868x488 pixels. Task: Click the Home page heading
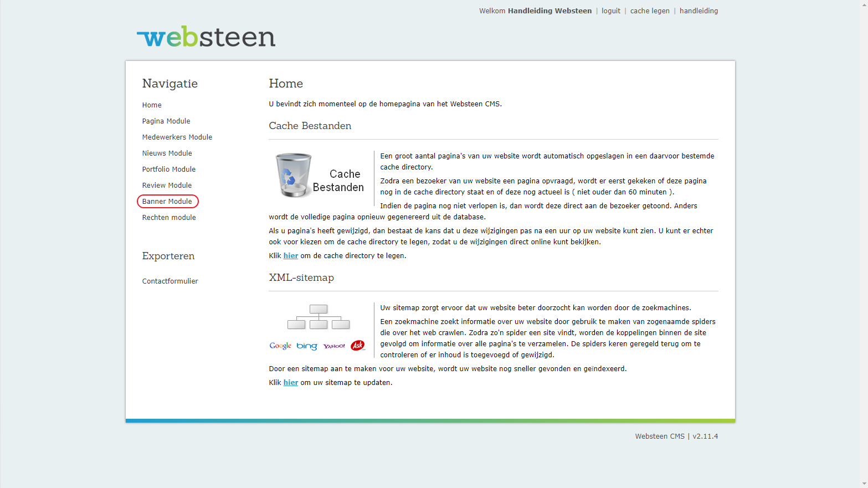coord(286,84)
